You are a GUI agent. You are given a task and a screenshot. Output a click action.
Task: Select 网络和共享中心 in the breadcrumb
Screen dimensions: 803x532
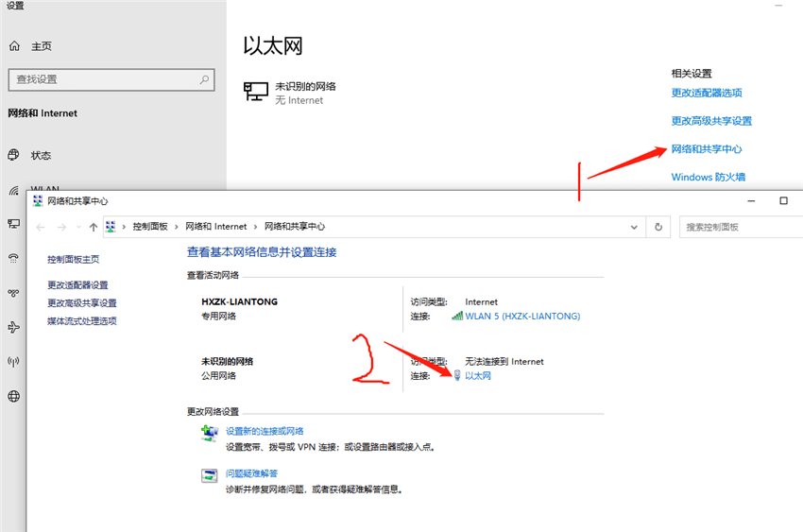[295, 227]
